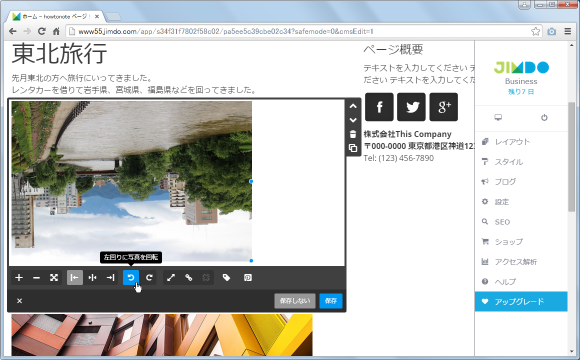Align image to the left
The height and width of the screenshot is (360, 580).
click(75, 277)
